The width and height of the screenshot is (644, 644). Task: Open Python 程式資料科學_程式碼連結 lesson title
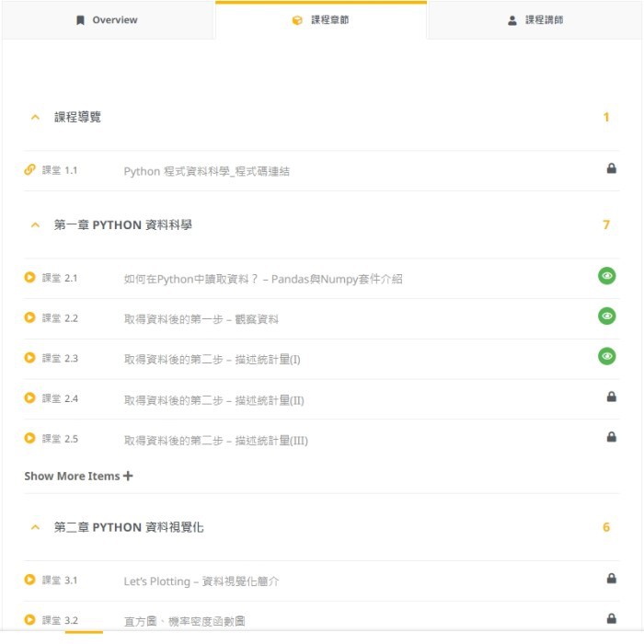pos(206,171)
